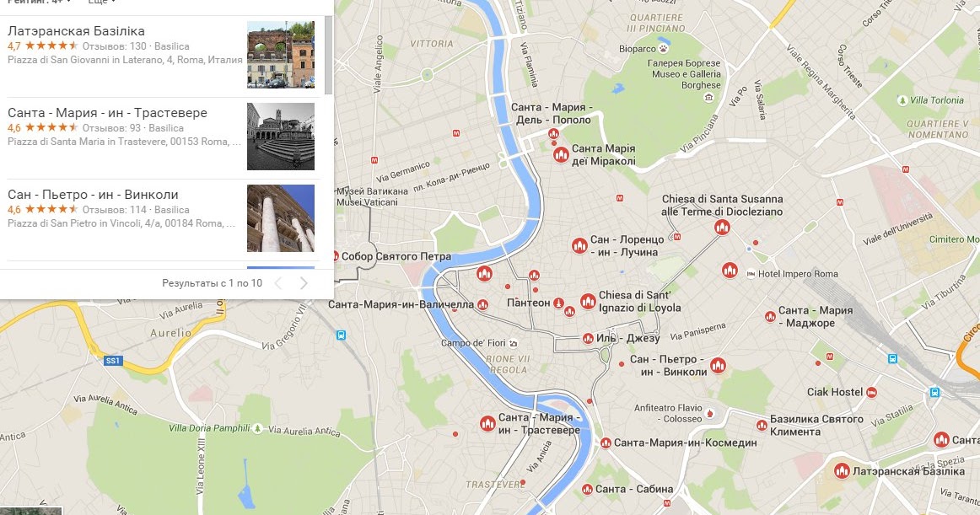Go to next results page arrow
980x515 pixels.
[x=304, y=283]
